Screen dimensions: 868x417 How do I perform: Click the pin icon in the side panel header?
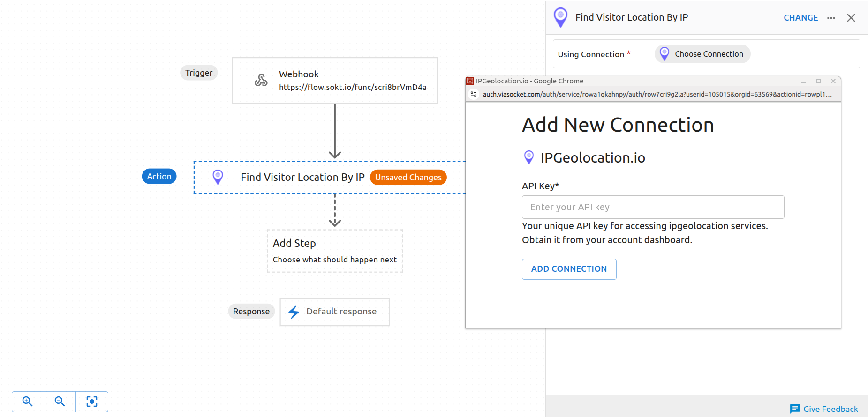560,18
